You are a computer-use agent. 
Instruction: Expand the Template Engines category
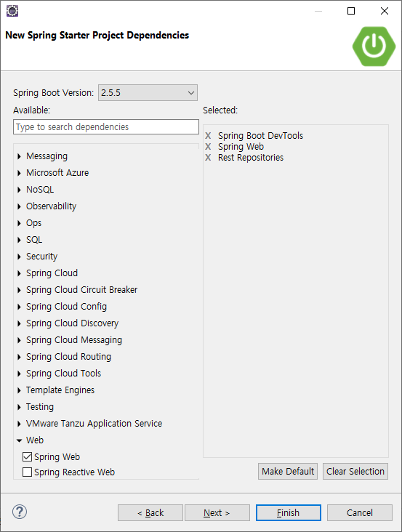19,390
